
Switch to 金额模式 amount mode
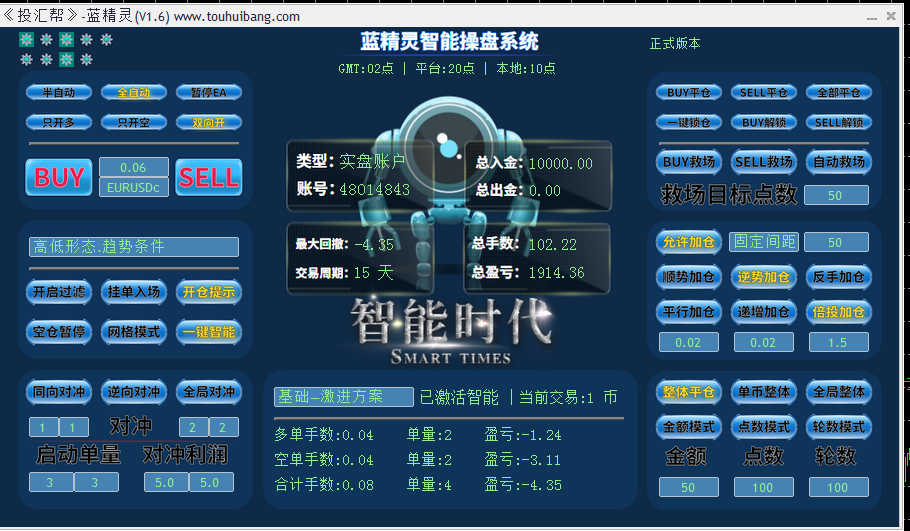[689, 427]
